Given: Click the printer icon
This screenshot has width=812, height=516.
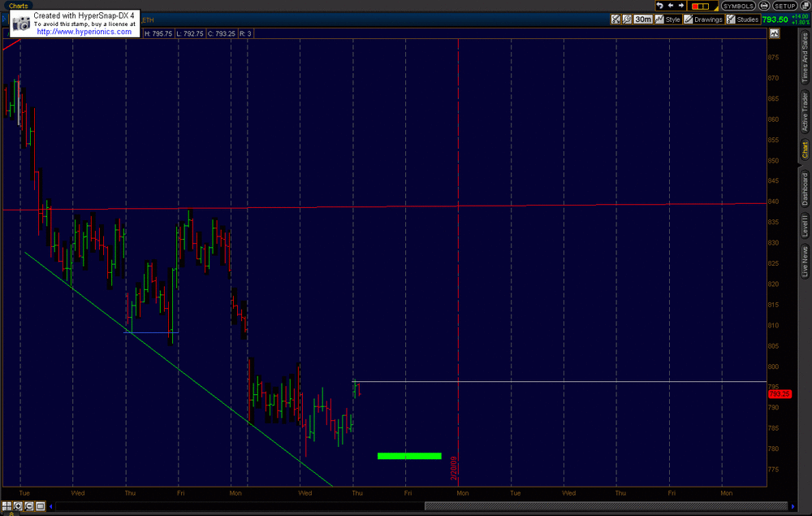Looking at the screenshot, I should [764, 7].
